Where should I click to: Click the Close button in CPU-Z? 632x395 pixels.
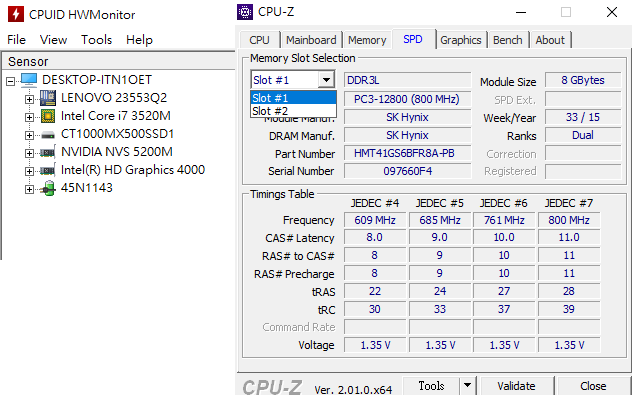(593, 386)
